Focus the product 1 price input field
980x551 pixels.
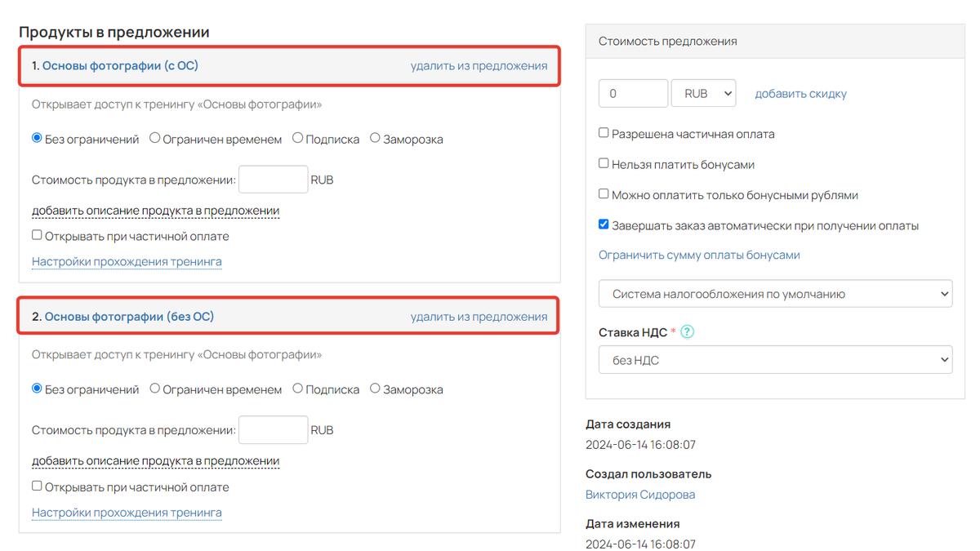pyautogui.click(x=273, y=180)
